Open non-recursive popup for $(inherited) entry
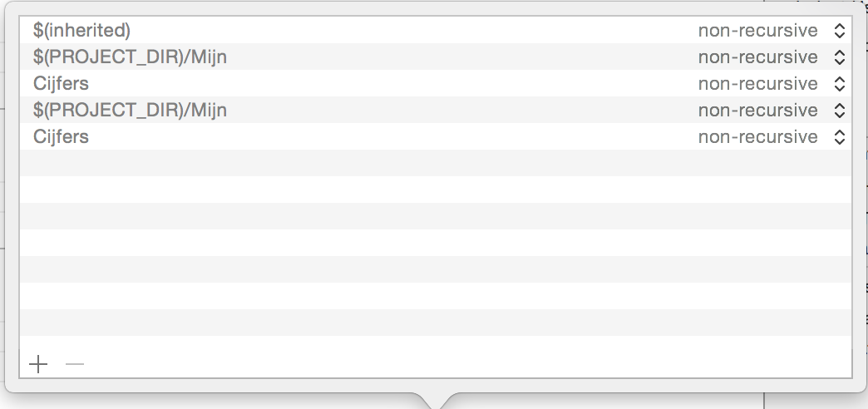 (757, 31)
